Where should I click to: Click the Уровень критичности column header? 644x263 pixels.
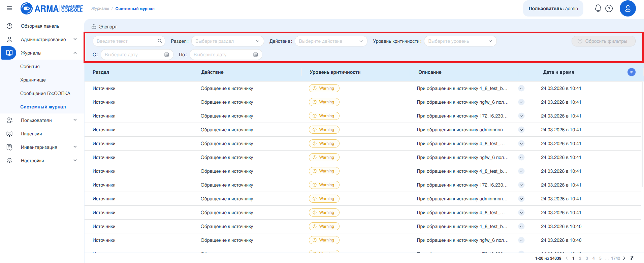coord(335,72)
